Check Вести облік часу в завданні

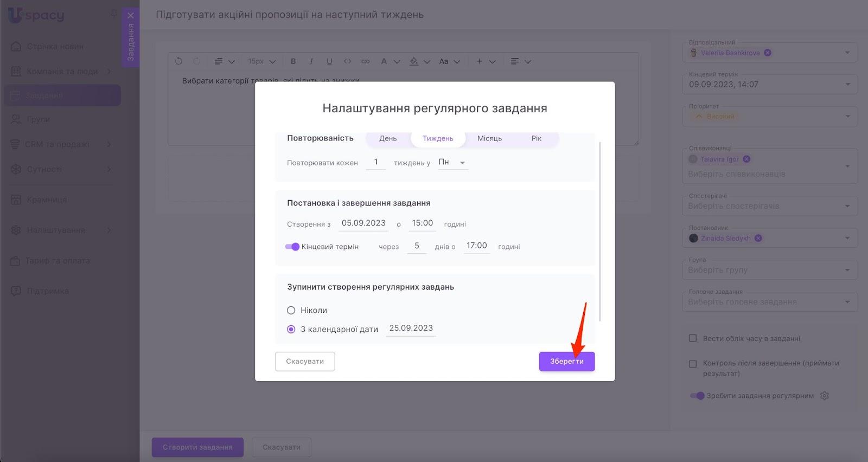click(693, 338)
